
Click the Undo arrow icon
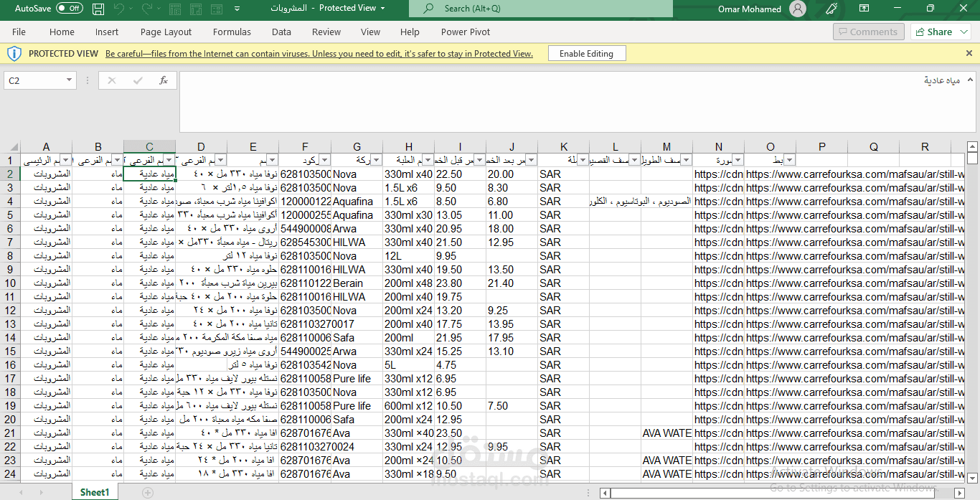tap(118, 9)
